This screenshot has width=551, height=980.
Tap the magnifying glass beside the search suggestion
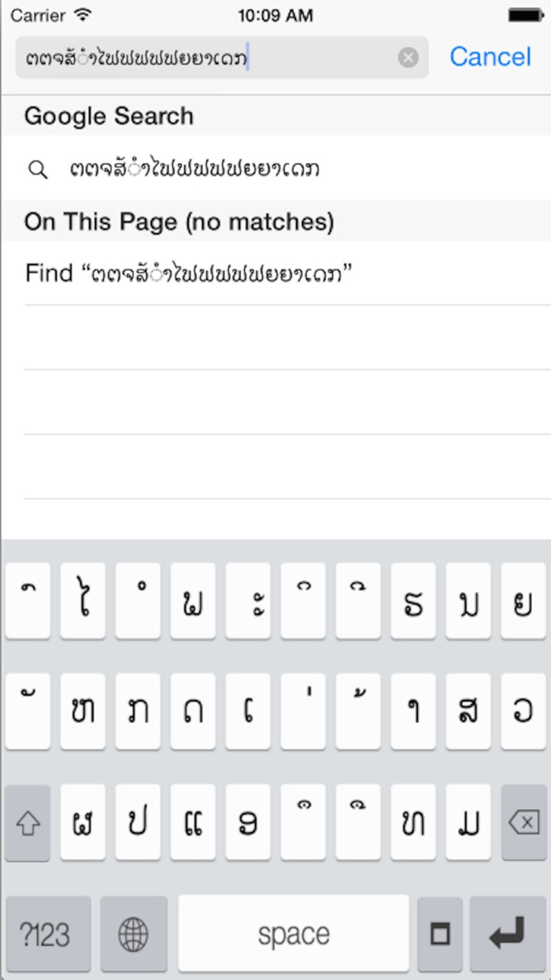37,169
